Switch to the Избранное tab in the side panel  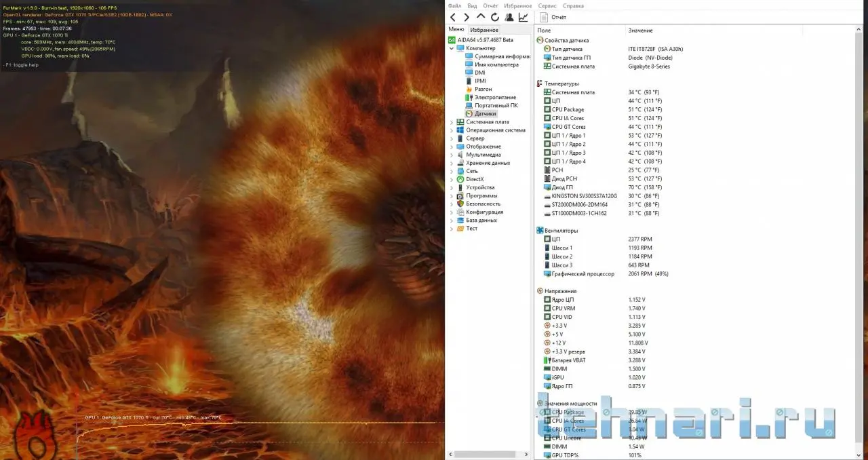(x=484, y=30)
